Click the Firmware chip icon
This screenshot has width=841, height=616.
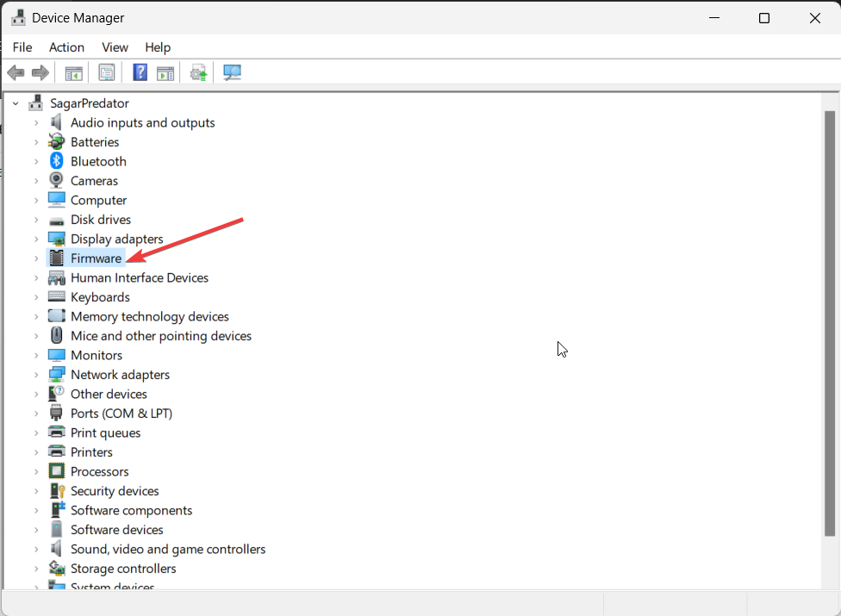click(56, 258)
